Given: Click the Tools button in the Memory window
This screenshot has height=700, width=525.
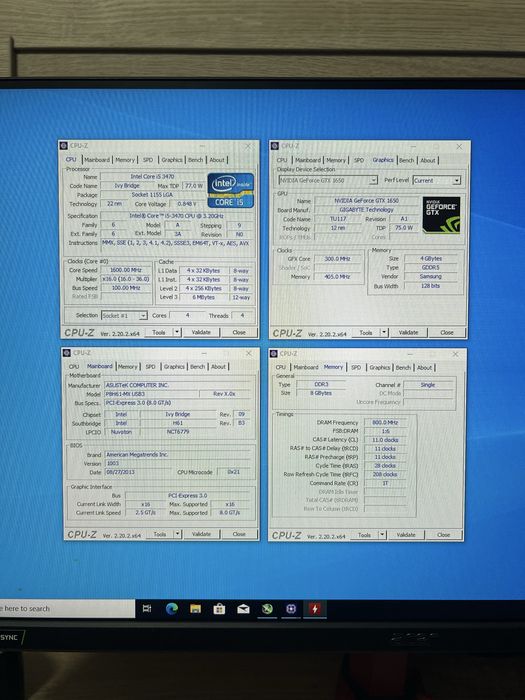Looking at the screenshot, I should tap(364, 535).
